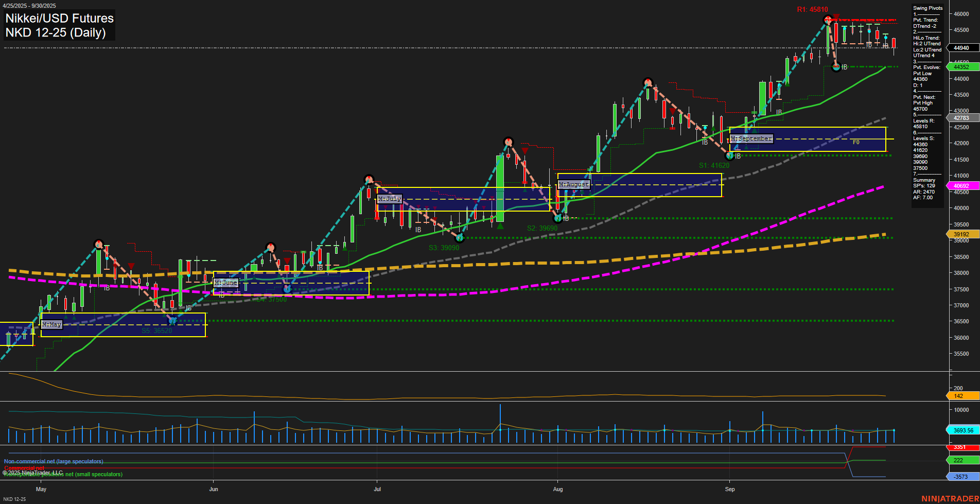Click the red triangle marker at R1 high

(x=836, y=16)
